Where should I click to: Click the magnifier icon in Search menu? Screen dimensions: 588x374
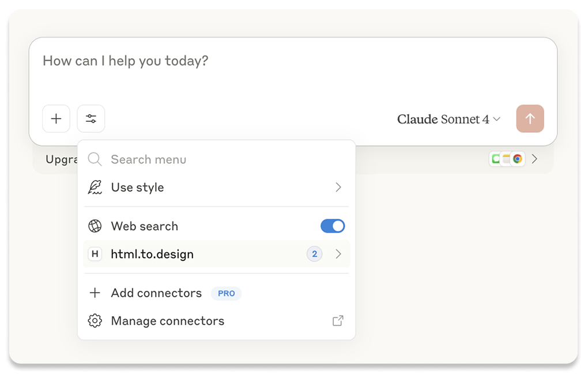(x=95, y=159)
